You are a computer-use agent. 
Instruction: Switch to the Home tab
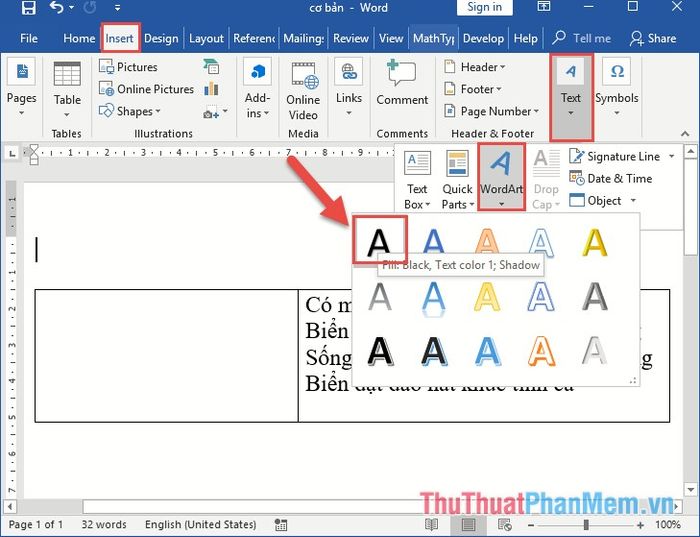(79, 38)
